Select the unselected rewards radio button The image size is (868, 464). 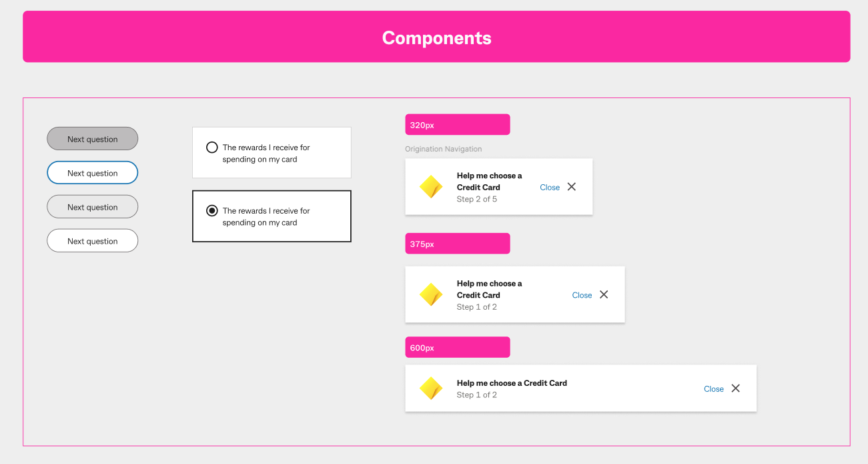pos(212,148)
